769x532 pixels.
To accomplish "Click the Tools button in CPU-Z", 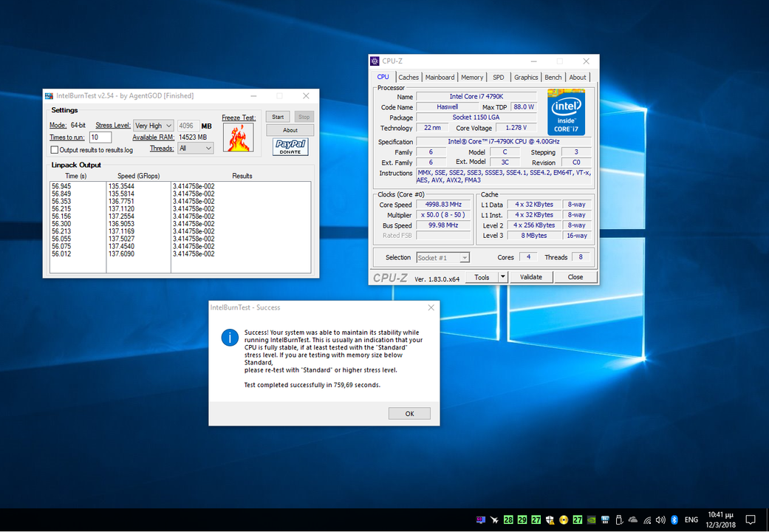I will 482,277.
